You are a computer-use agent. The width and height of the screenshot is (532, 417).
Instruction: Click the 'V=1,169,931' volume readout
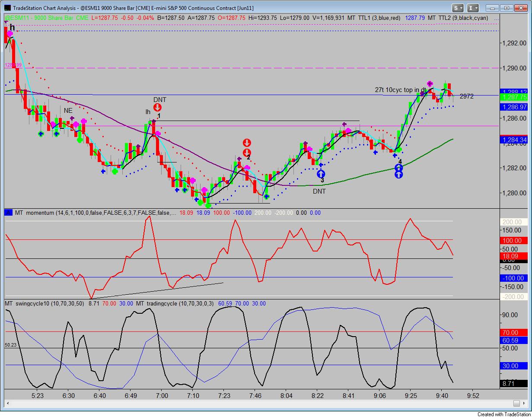pyautogui.click(x=328, y=18)
